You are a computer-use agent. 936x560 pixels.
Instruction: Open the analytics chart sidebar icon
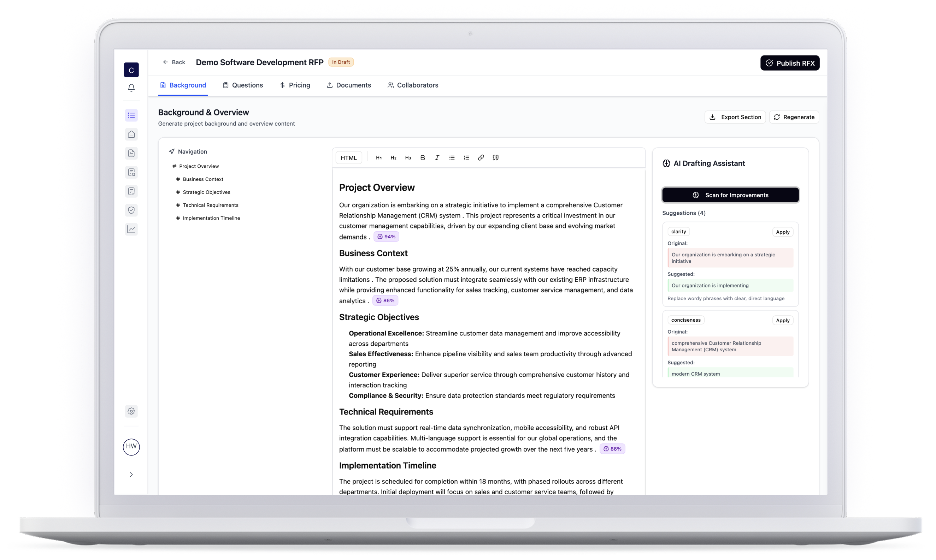131,229
